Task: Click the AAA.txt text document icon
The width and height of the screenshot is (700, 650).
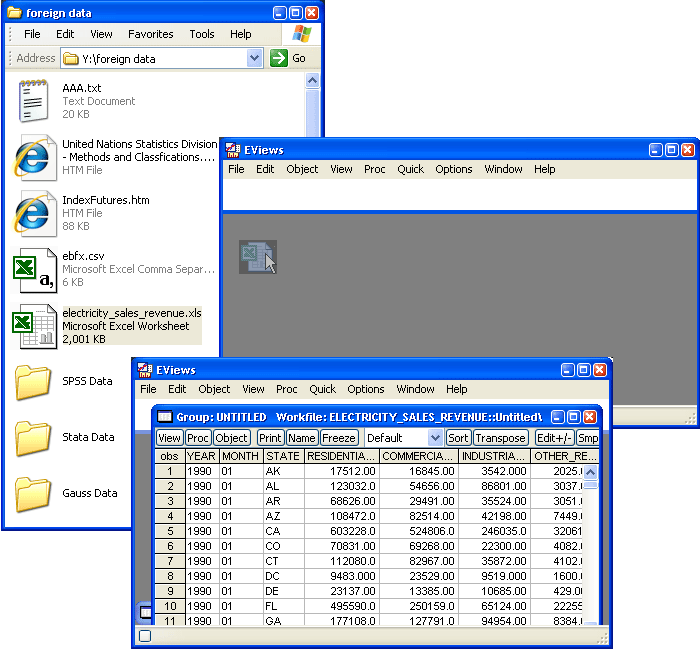Action: 34,101
